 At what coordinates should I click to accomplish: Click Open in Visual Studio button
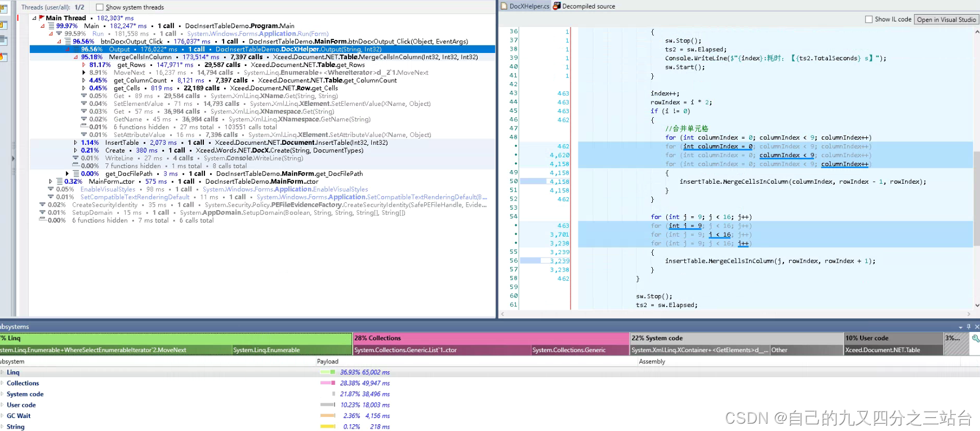click(946, 19)
